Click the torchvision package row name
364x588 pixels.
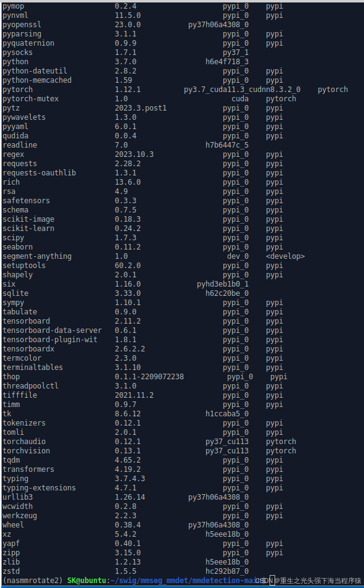[x=26, y=451]
